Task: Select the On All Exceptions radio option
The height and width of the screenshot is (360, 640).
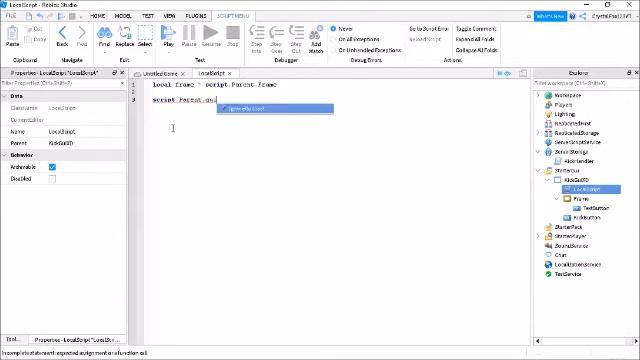Action: coord(333,39)
